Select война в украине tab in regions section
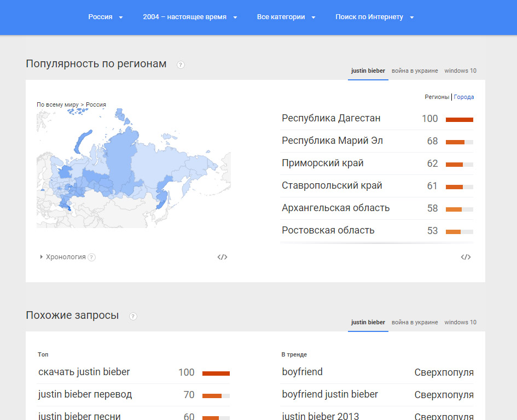Viewport: 517px width, 420px height. (x=415, y=71)
